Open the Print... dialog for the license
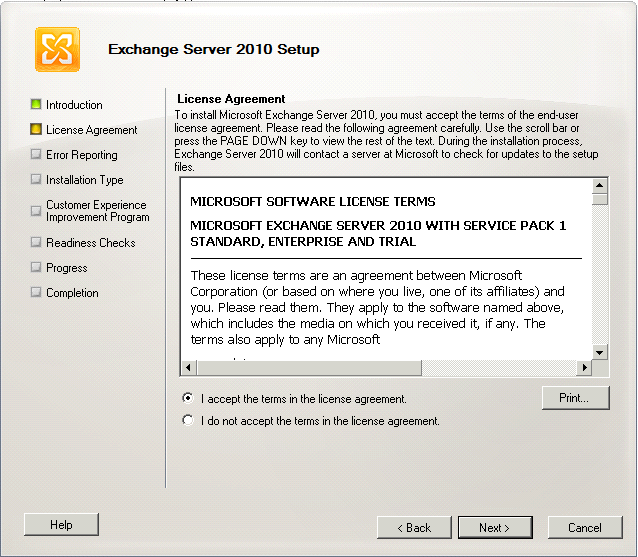This screenshot has width=638, height=557. click(x=575, y=398)
